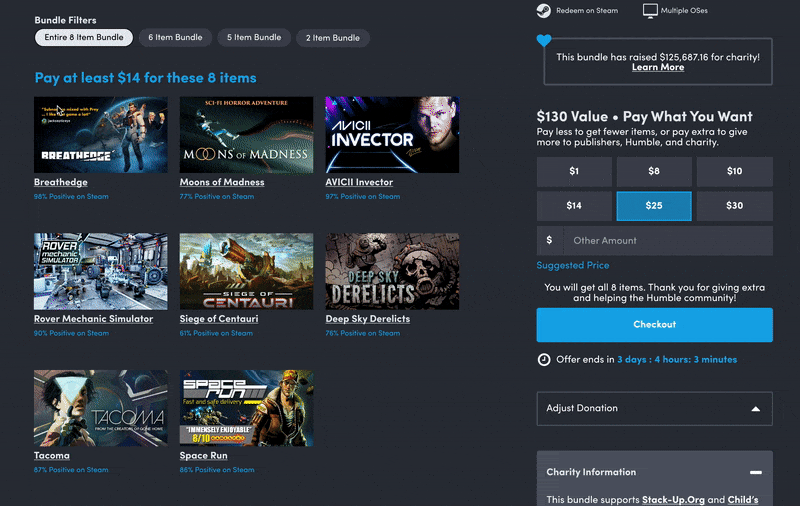Screen dimensions: 800x506
Task: Choose the $8 price option
Action: (x=654, y=171)
